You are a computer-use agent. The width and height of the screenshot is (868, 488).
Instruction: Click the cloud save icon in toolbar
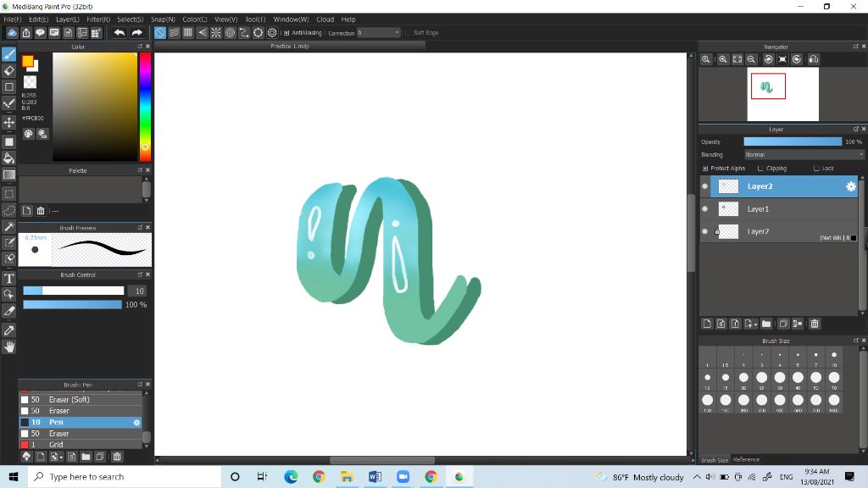coord(12,33)
